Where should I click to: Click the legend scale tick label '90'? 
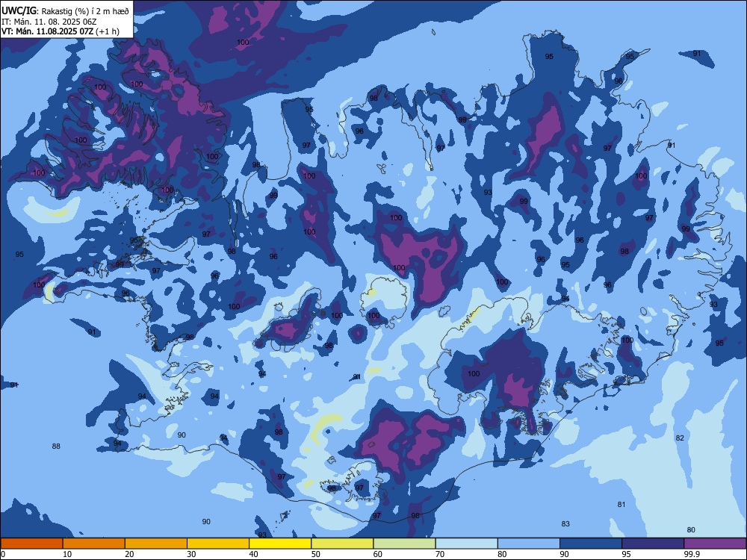[x=565, y=554]
